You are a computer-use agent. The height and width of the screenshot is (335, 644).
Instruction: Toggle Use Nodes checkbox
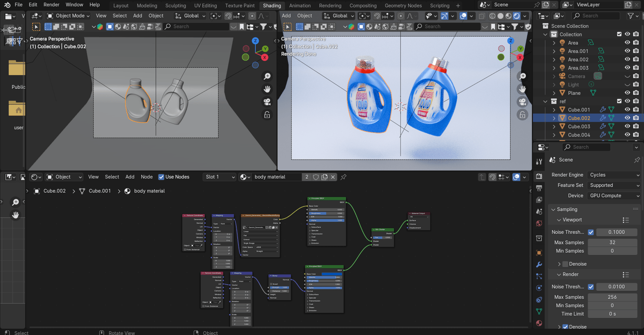pyautogui.click(x=161, y=177)
